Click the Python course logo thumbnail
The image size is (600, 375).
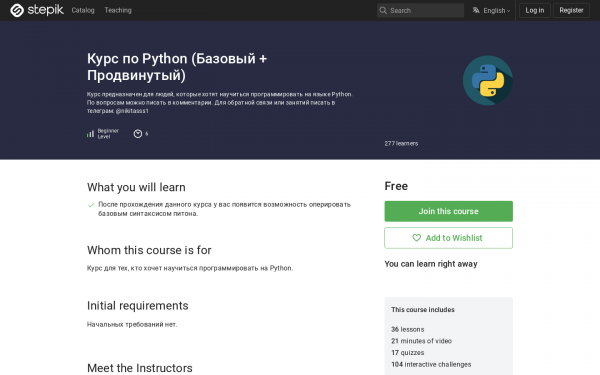pos(488,80)
